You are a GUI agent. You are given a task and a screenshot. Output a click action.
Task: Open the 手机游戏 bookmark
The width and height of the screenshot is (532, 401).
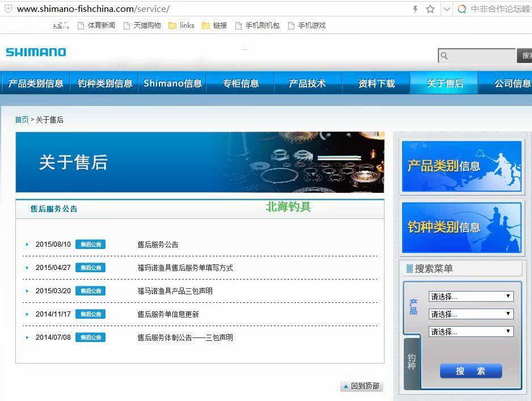pyautogui.click(x=307, y=26)
